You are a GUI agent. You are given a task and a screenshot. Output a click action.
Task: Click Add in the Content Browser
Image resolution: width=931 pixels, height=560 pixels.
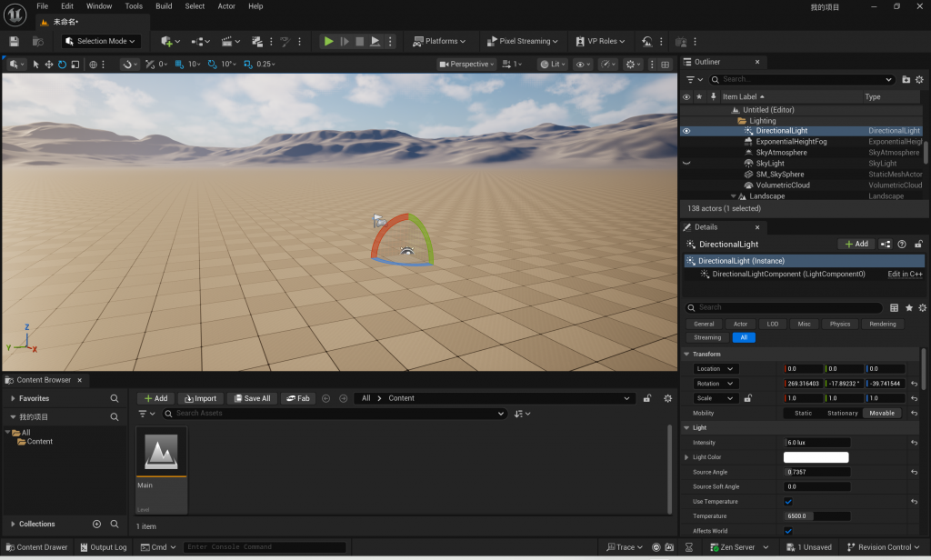click(155, 398)
